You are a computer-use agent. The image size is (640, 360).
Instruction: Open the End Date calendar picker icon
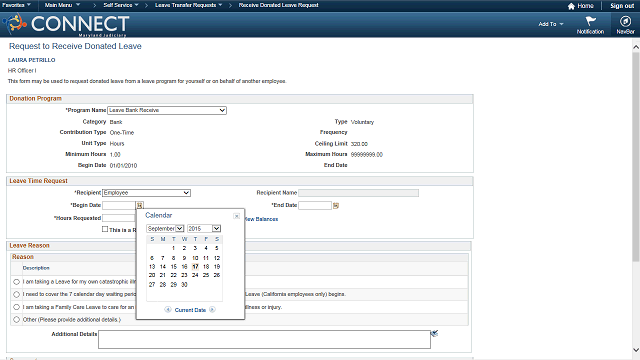pyautogui.click(x=336, y=206)
